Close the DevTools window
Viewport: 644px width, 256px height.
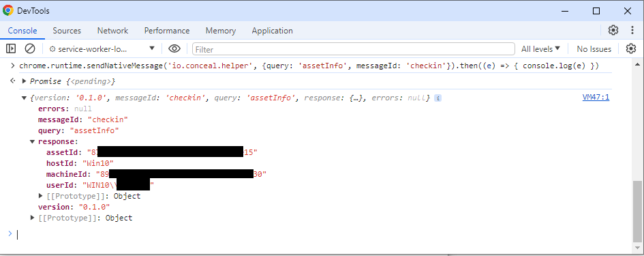(628, 11)
